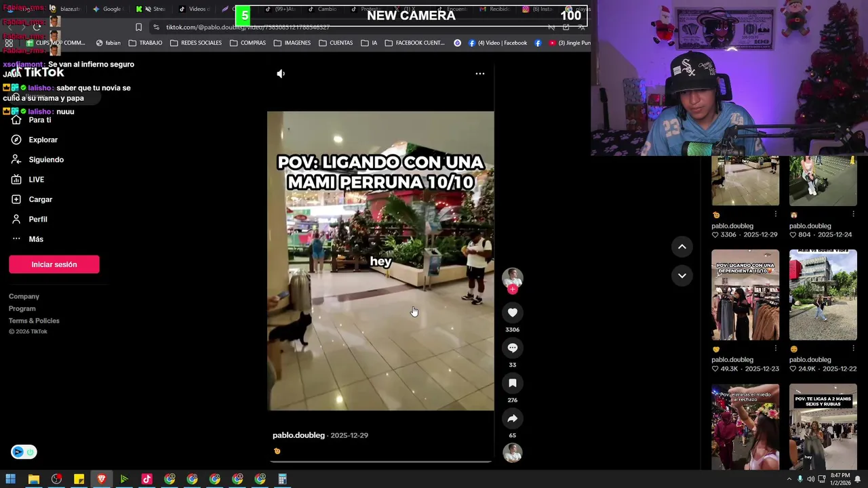The width and height of the screenshot is (868, 488).
Task: Open the thumbnail with 804 likes
Action: [823, 180]
